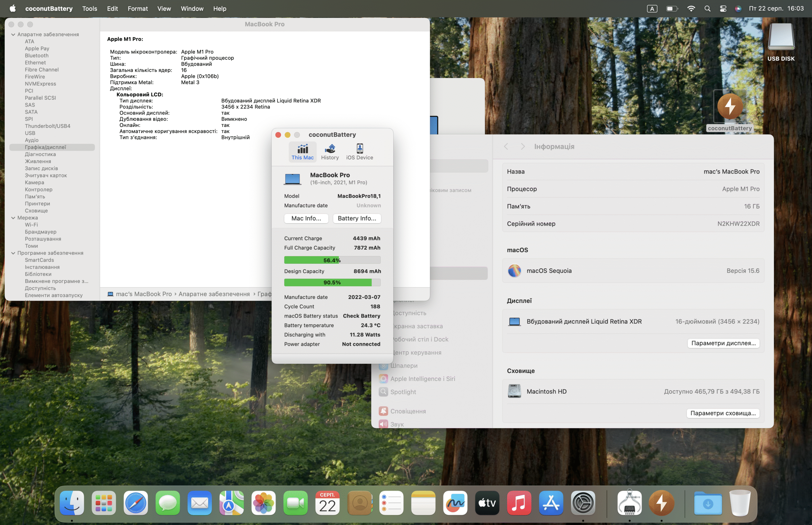Switch to This Mac tab in coconutBattery
Screen dimensions: 812x525
(x=302, y=152)
